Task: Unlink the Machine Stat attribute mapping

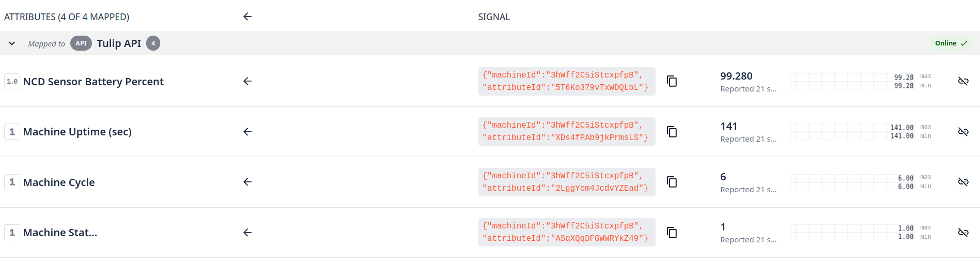Action: click(x=963, y=233)
